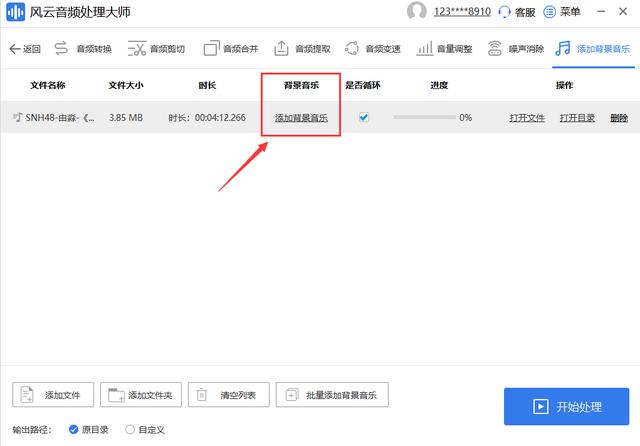Image resolution: width=640 pixels, height=446 pixels.
Task: Switch to the 音频提取 tab label
Action: point(313,49)
